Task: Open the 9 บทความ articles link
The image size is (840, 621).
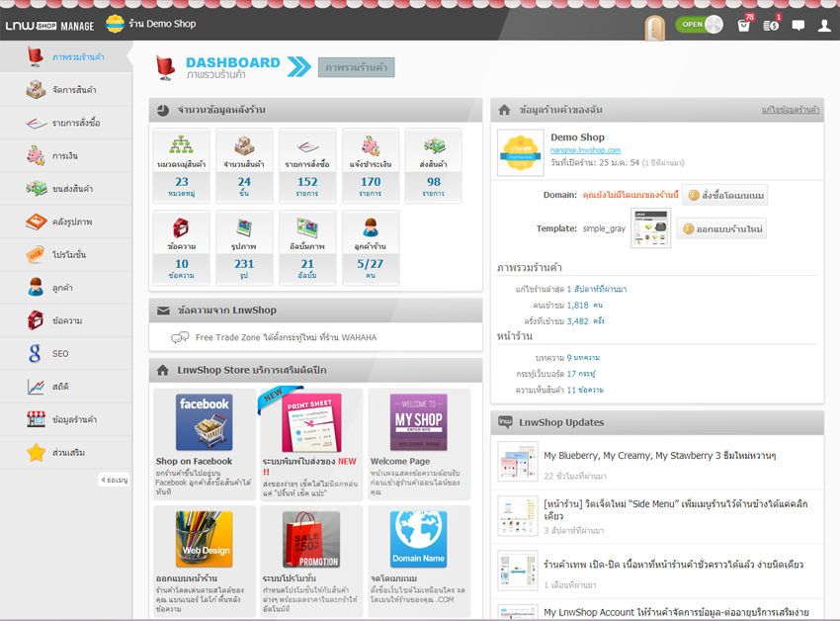Action: click(583, 358)
